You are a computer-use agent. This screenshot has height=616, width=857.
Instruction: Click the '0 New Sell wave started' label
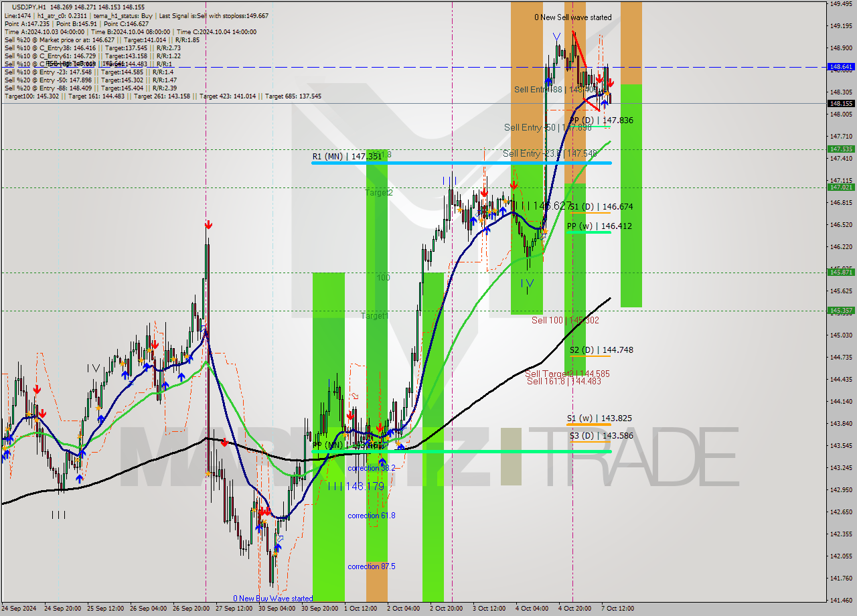click(x=572, y=17)
